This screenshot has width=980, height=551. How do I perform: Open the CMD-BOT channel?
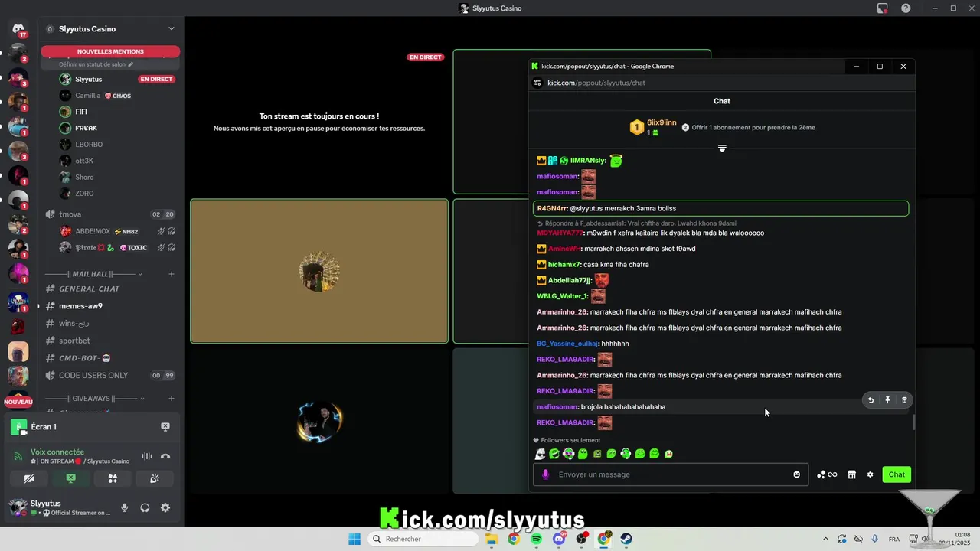point(110,358)
